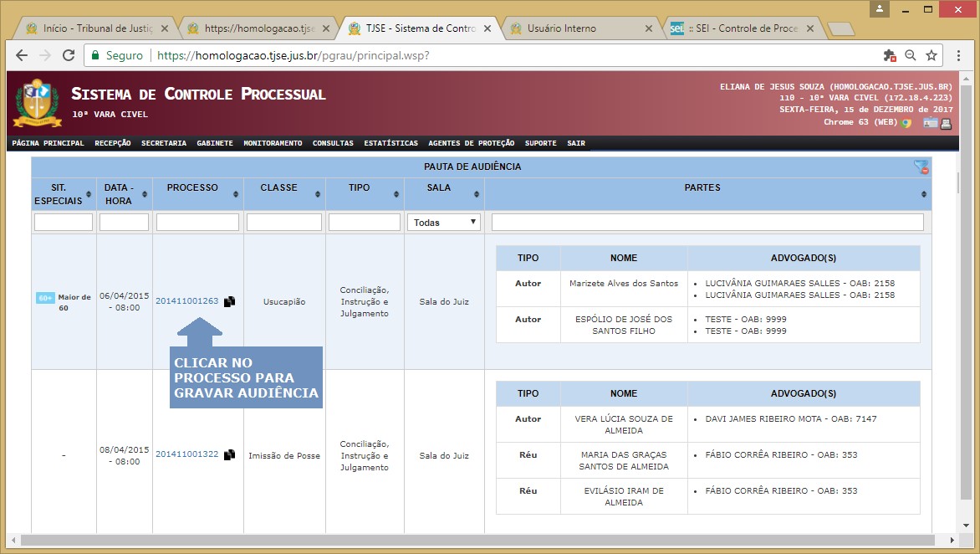Reload the page in the browser
Viewport: 980px width, 554px height.
(x=69, y=56)
